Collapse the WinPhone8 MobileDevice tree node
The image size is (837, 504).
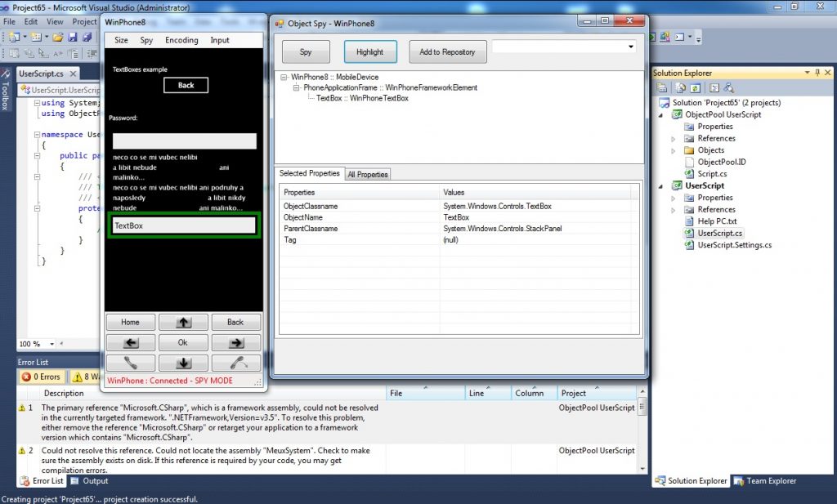click(284, 78)
